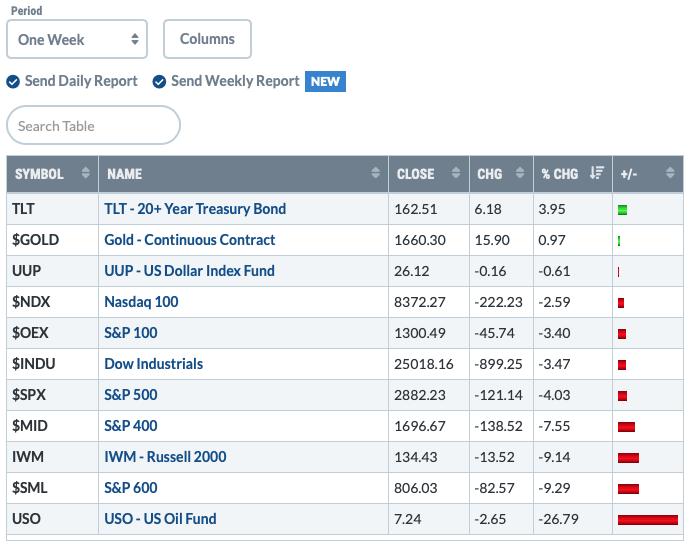This screenshot has width=691, height=544.
Task: Click the percent change value 3.95
Action: tap(552, 209)
